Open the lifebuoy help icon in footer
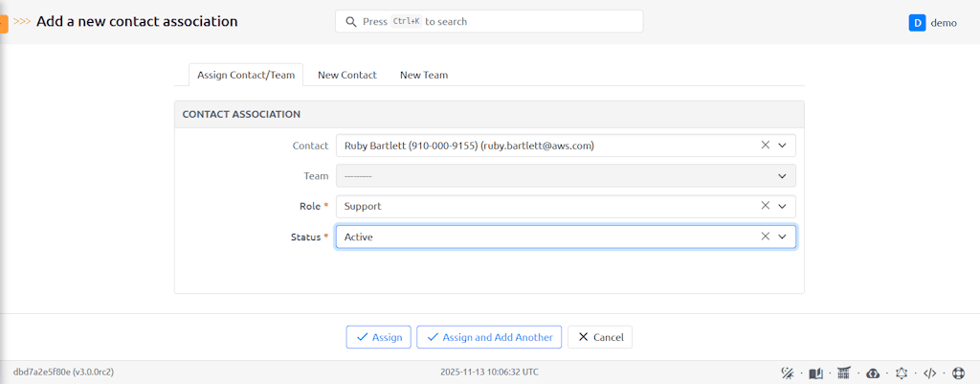980x384 pixels. 958,373
